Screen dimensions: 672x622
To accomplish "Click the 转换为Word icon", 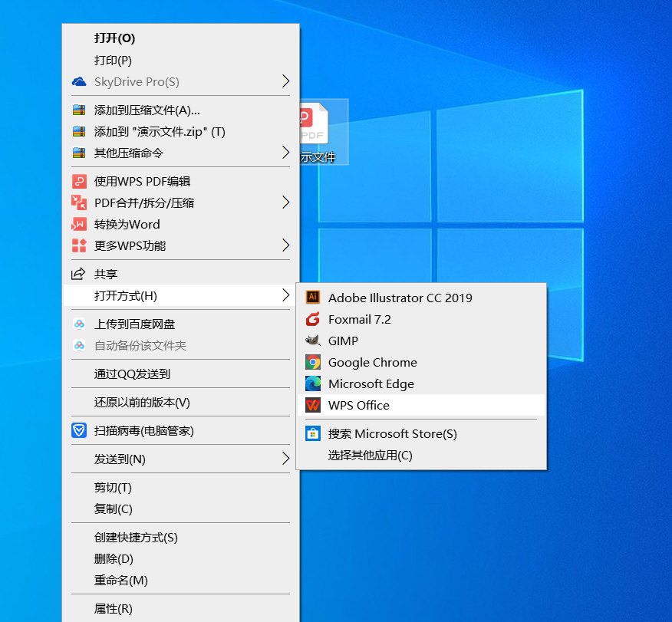I will pyautogui.click(x=79, y=224).
